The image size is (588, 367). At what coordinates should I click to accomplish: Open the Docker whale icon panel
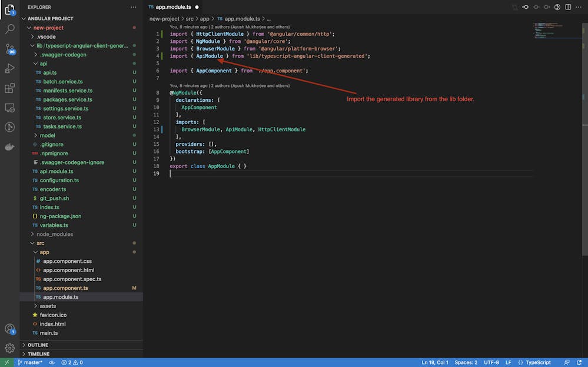point(9,147)
